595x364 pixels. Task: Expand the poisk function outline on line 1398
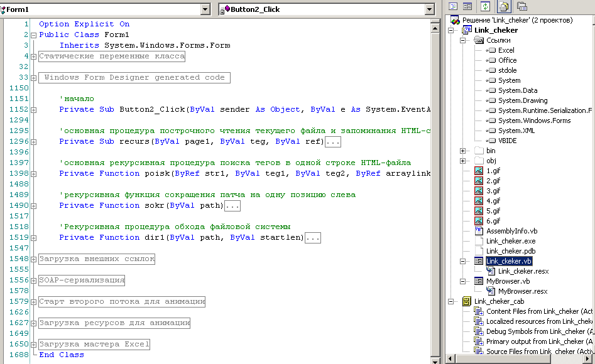pos(33,174)
